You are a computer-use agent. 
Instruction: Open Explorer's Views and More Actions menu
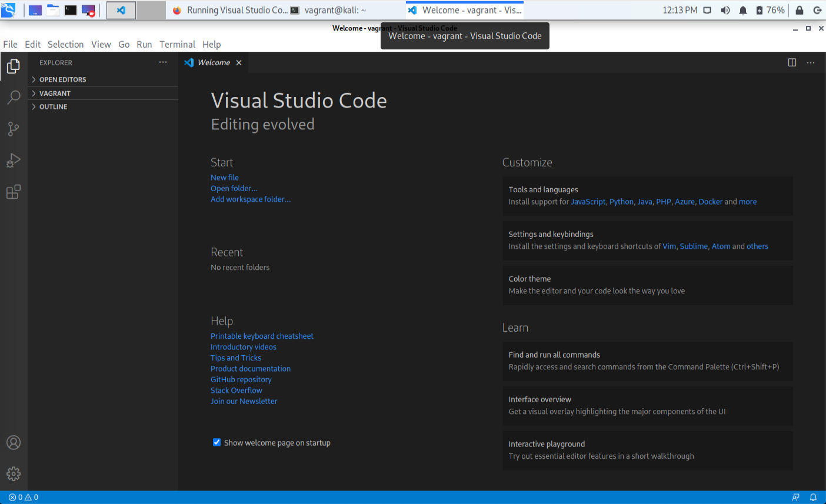click(x=163, y=62)
